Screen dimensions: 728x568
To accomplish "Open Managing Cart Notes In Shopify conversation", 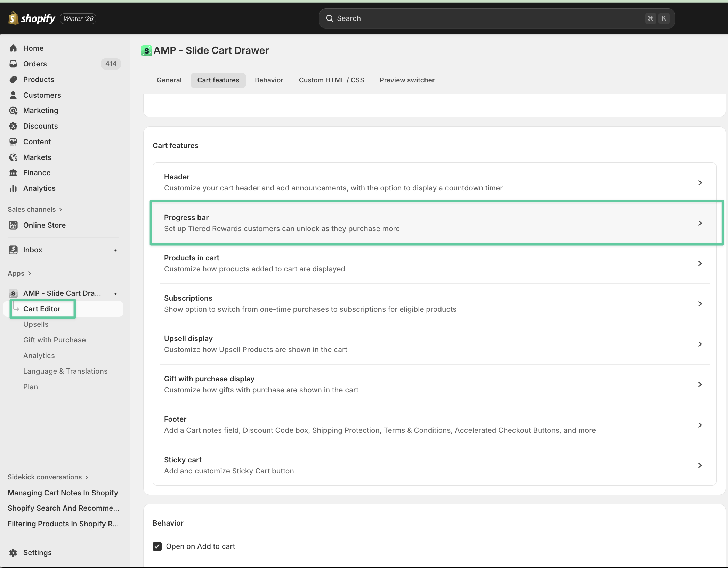I will (x=63, y=493).
